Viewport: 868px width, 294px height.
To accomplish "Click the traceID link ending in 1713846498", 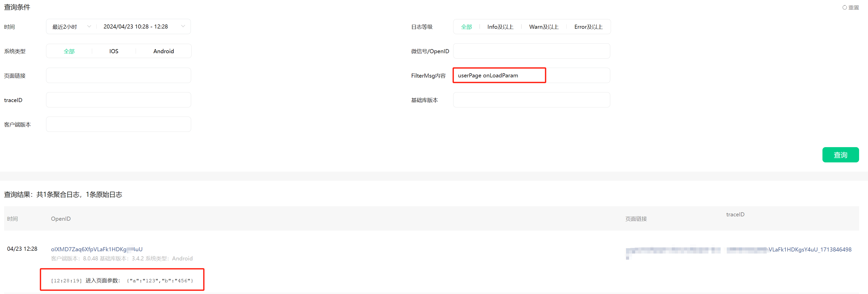I will click(x=809, y=249).
